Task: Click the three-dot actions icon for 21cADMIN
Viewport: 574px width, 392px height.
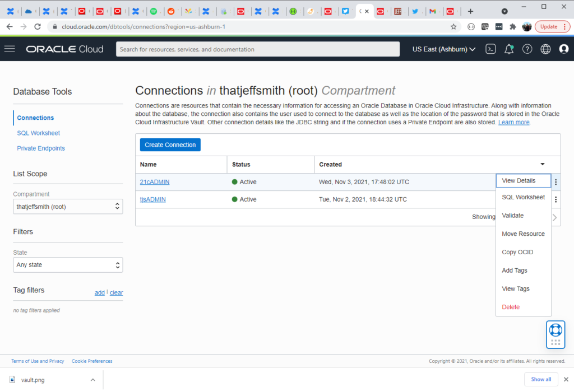Action: tap(556, 182)
